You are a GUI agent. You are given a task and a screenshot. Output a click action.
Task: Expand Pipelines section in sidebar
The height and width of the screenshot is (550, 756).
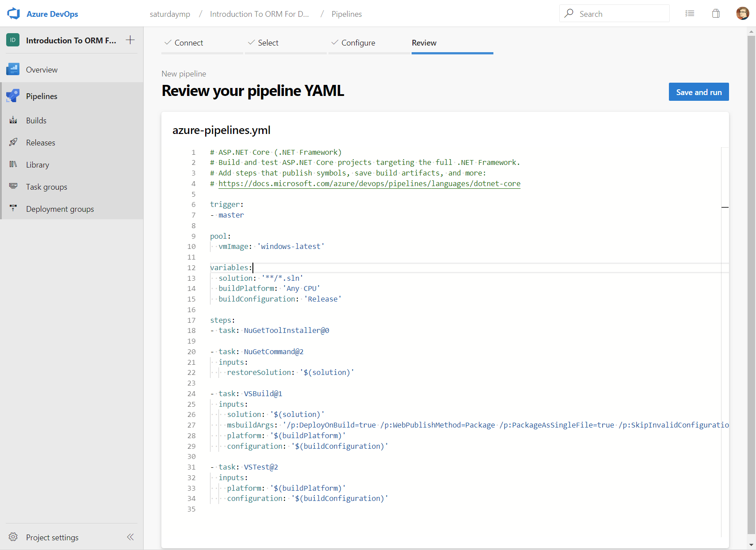point(42,96)
